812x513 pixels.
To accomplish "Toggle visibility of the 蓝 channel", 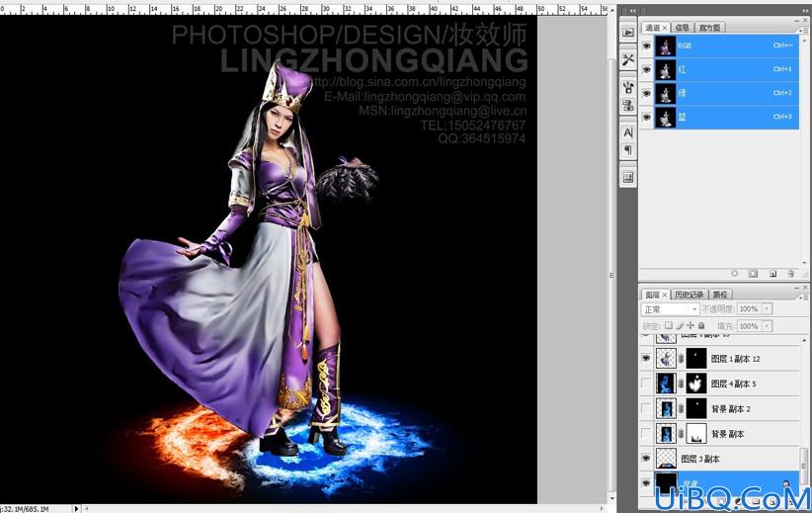I will pos(646,117).
